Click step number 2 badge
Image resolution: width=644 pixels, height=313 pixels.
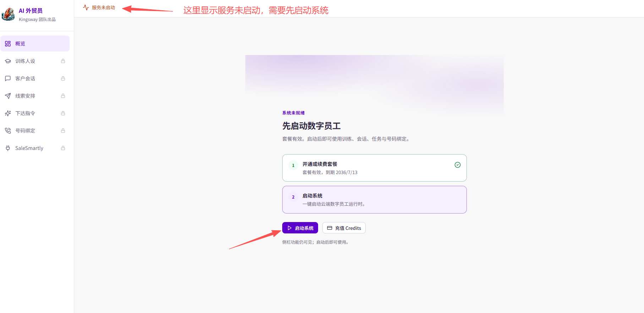click(293, 197)
